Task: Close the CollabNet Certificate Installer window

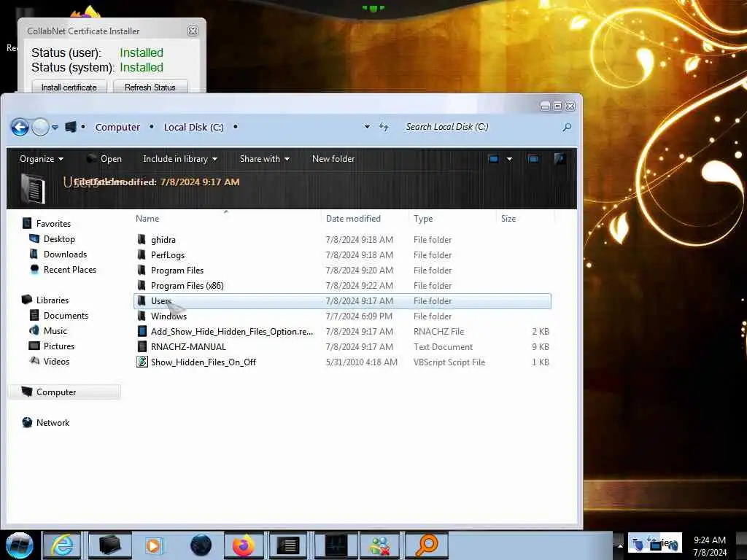Action: pos(193,31)
